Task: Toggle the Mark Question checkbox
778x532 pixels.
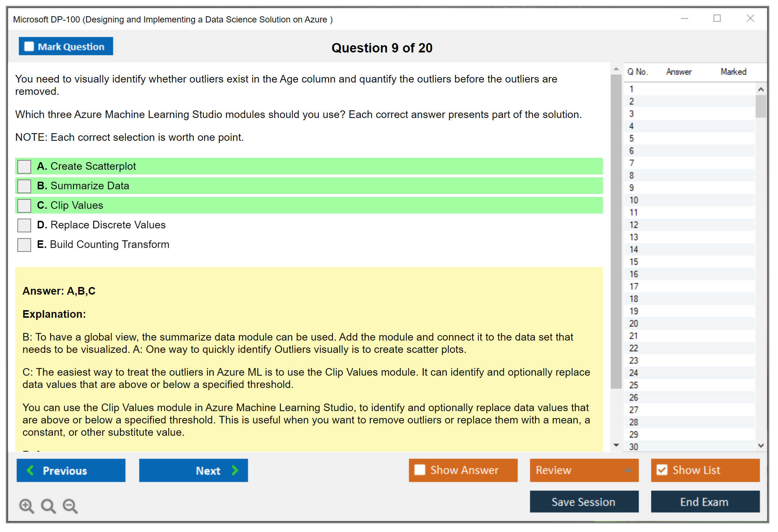Action: (29, 46)
